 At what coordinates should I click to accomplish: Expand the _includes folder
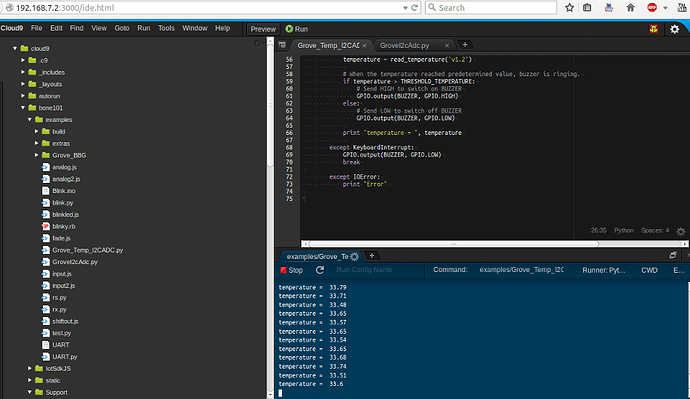pyautogui.click(x=23, y=72)
